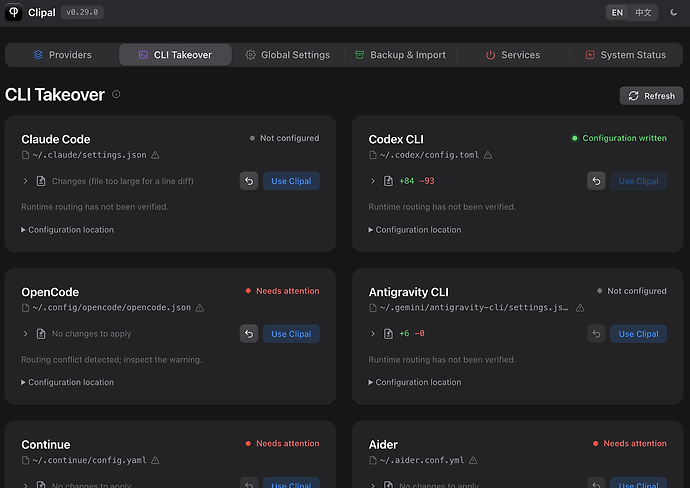Click the ~/.codex/config.toml path

point(429,155)
